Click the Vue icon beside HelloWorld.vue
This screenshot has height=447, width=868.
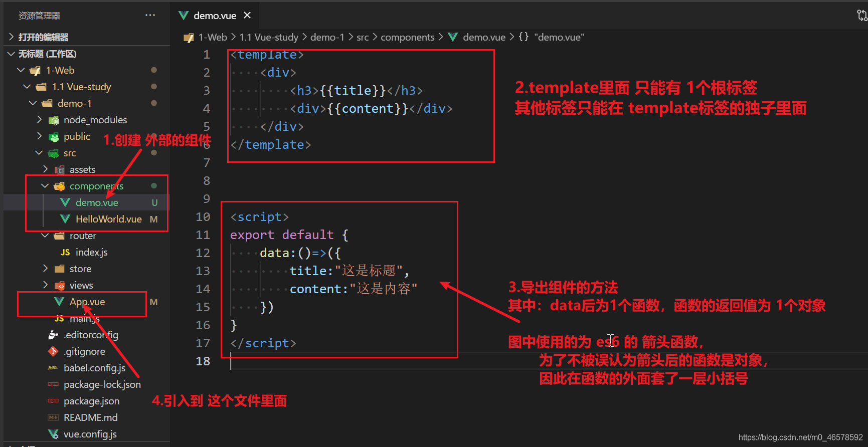pos(65,219)
